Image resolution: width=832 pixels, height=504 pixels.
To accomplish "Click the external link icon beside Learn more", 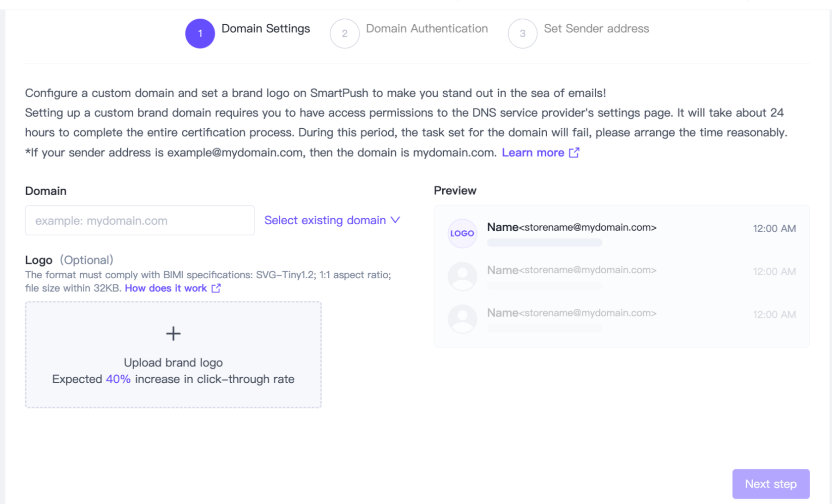I will [574, 152].
